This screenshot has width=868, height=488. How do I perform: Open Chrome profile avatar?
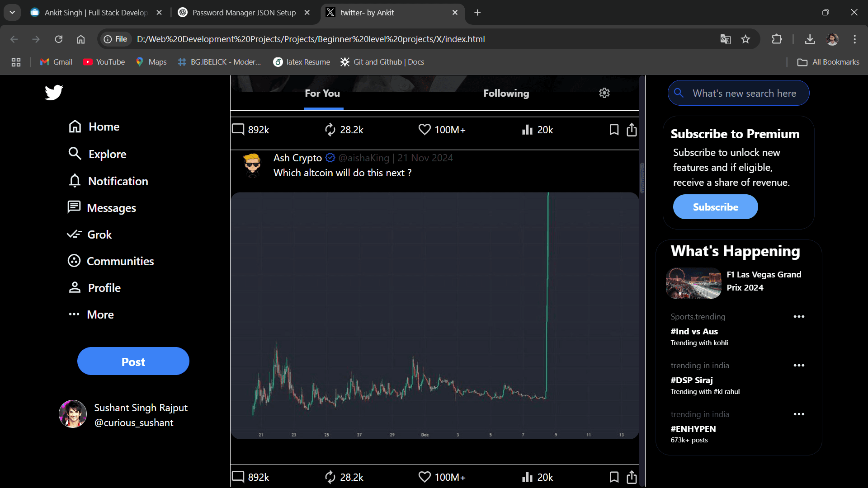click(x=832, y=39)
